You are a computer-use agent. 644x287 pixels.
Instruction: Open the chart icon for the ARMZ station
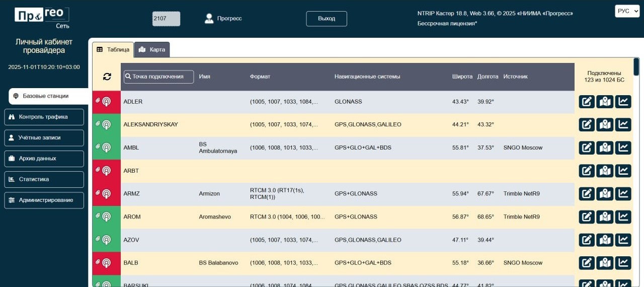(623, 193)
